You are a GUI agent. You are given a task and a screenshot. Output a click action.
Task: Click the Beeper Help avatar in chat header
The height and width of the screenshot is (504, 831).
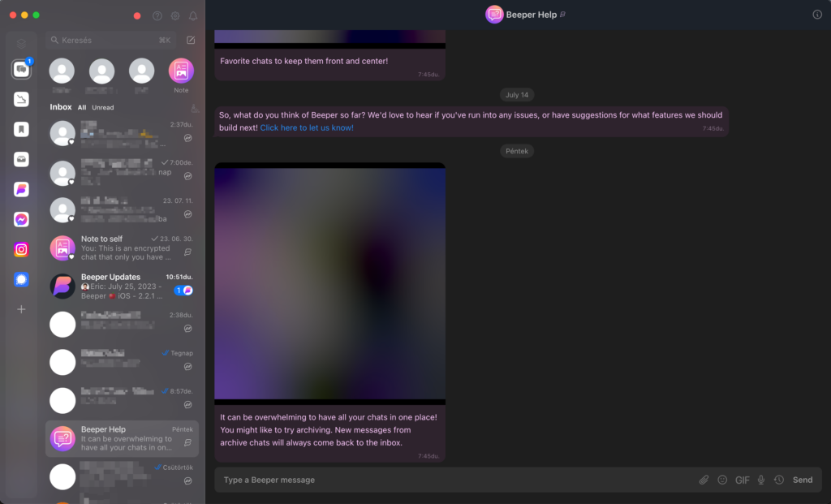pyautogui.click(x=494, y=15)
